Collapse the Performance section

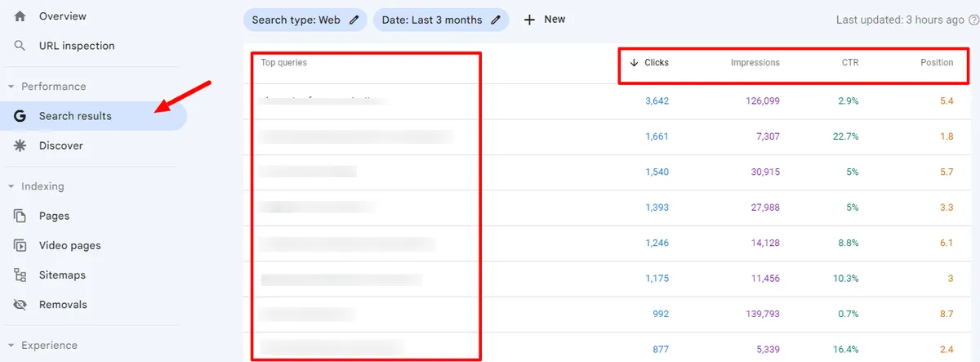pos(11,87)
